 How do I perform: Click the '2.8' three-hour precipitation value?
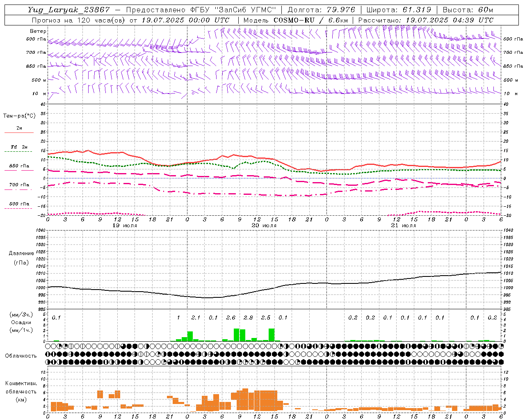tap(248, 318)
